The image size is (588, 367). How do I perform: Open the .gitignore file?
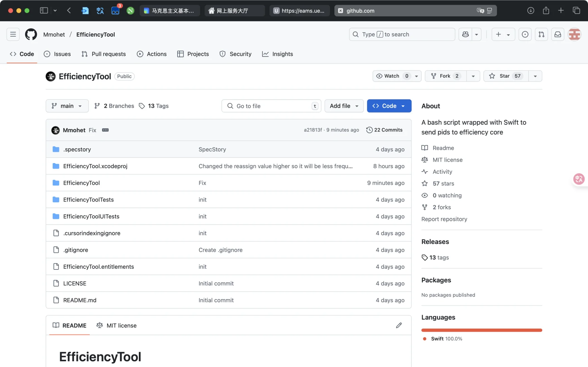pyautogui.click(x=75, y=250)
